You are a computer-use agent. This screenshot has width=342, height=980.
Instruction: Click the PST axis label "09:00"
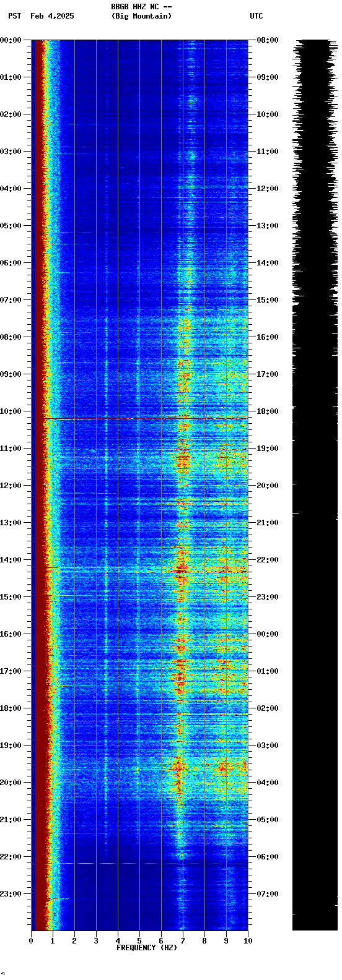[11, 374]
